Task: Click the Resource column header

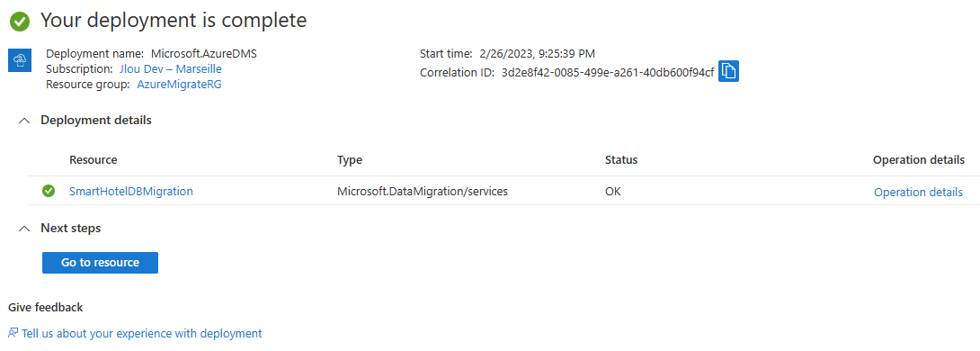Action: point(94,160)
